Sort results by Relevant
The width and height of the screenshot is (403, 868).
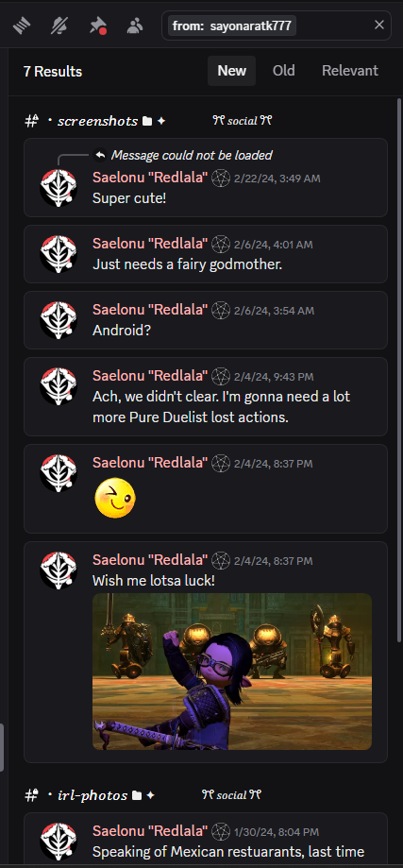click(350, 71)
